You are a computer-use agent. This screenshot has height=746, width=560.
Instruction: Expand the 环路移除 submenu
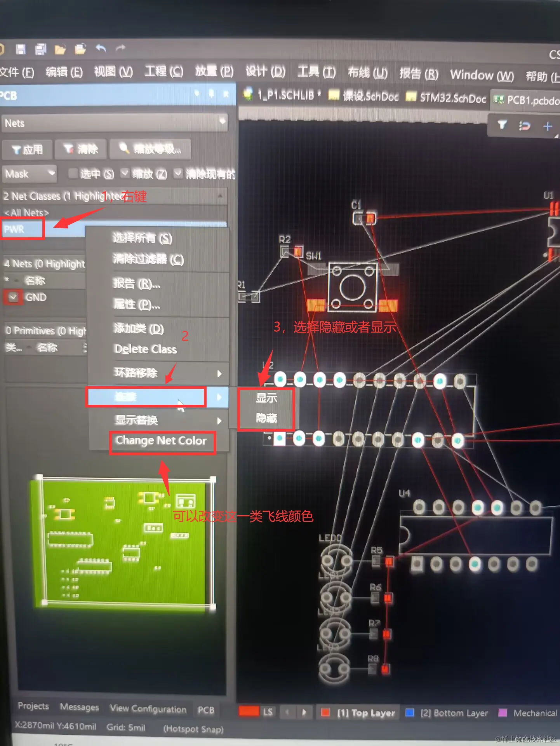click(x=158, y=373)
